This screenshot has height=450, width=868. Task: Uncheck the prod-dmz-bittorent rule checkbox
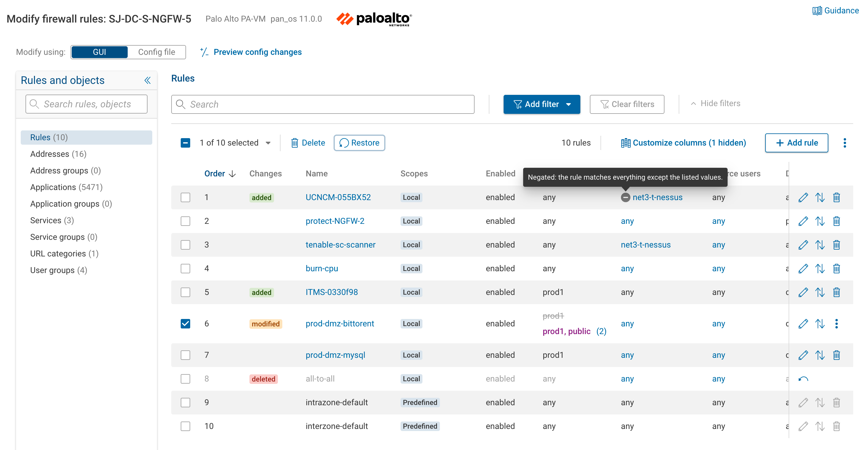(185, 324)
